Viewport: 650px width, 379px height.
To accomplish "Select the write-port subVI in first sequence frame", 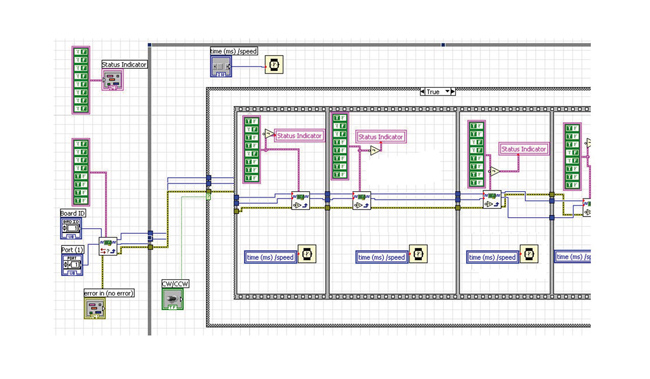I will 301,200.
